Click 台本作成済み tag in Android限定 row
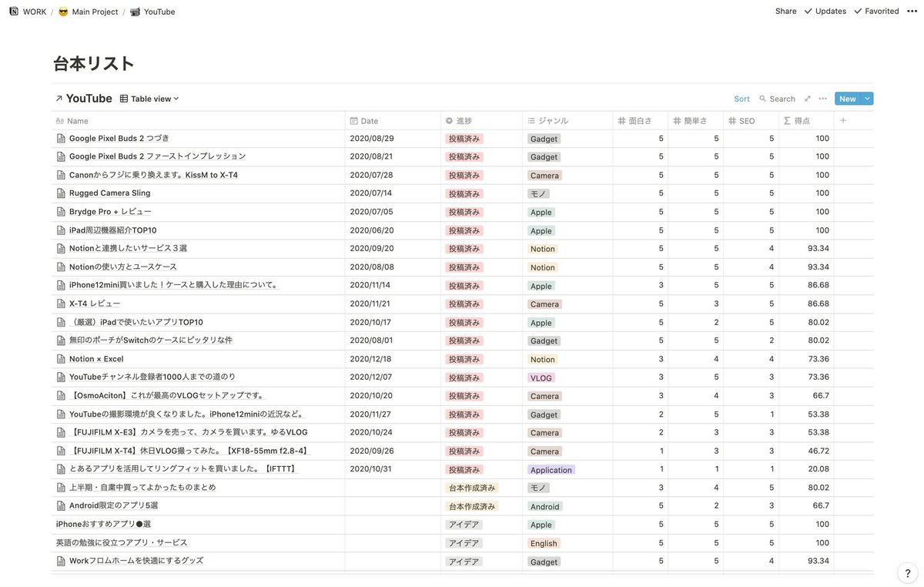 click(x=472, y=506)
